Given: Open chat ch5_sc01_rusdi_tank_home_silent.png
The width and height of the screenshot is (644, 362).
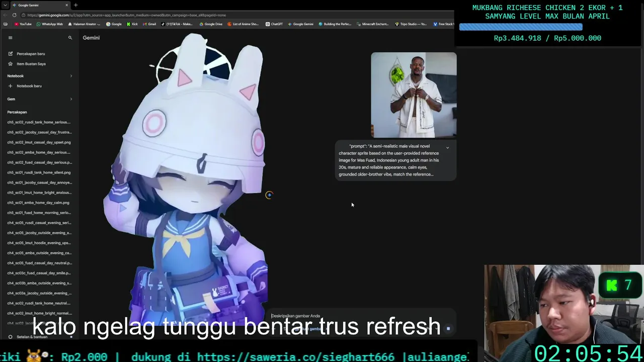Looking at the screenshot, I should 39,172.
